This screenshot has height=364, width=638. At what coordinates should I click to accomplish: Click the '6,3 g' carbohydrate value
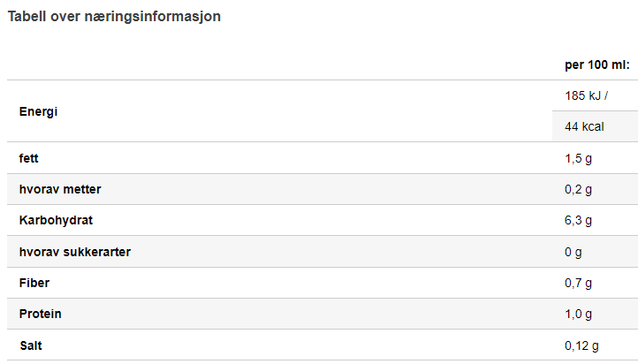[578, 220]
